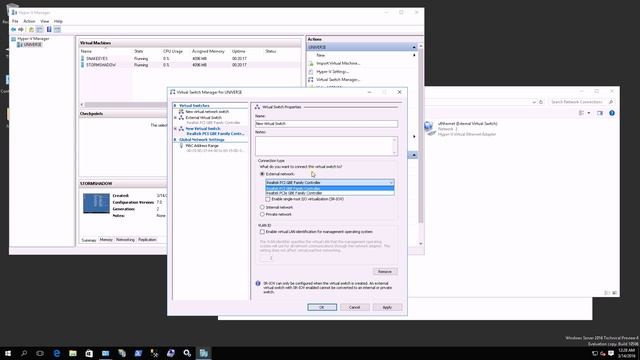Click the Import Virtual Machine action icon

[x=311, y=63]
